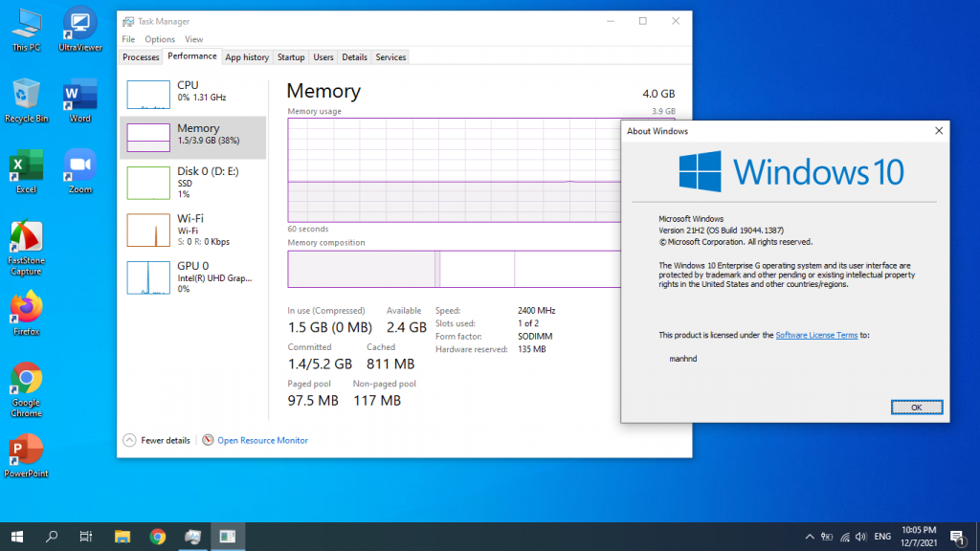
Task: Maximize the Task Manager window
Action: (x=643, y=21)
